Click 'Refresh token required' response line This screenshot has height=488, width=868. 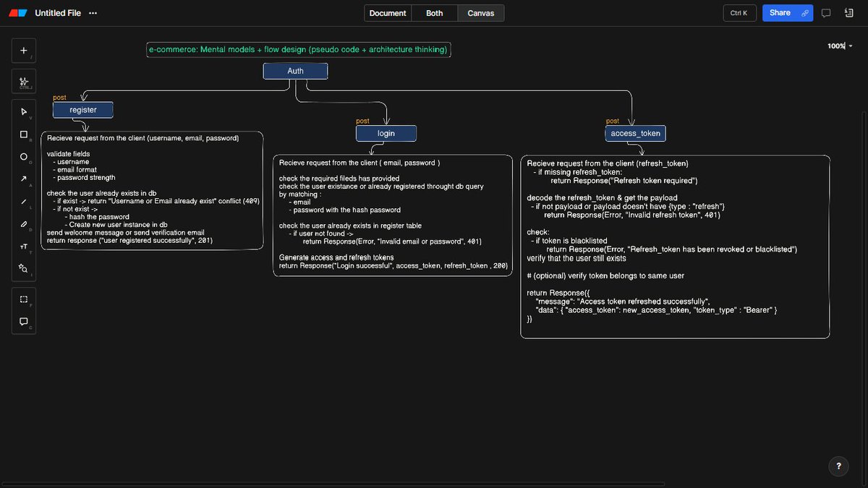click(x=624, y=181)
